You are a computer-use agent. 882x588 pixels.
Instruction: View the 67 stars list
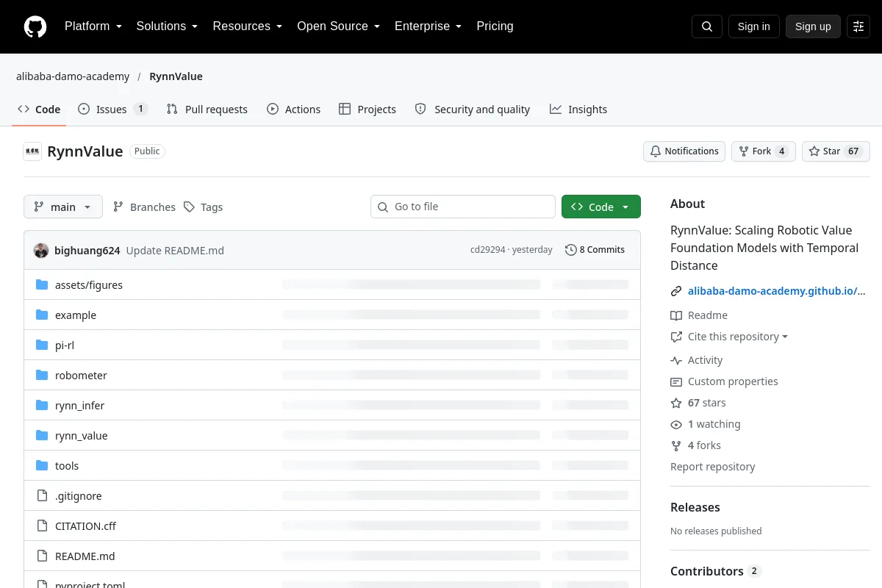click(x=698, y=403)
